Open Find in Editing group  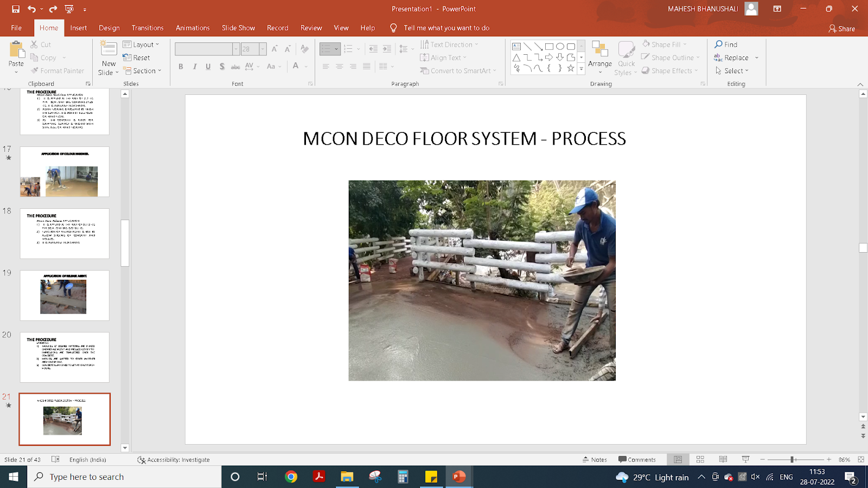[726, 44]
